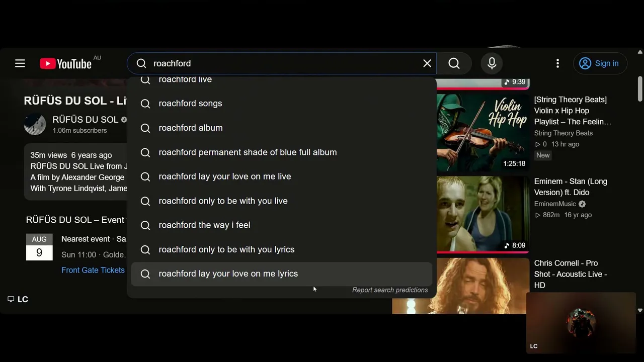The image size is (644, 362).
Task: Click the AUG 9 event date tile
Action: [x=39, y=247]
